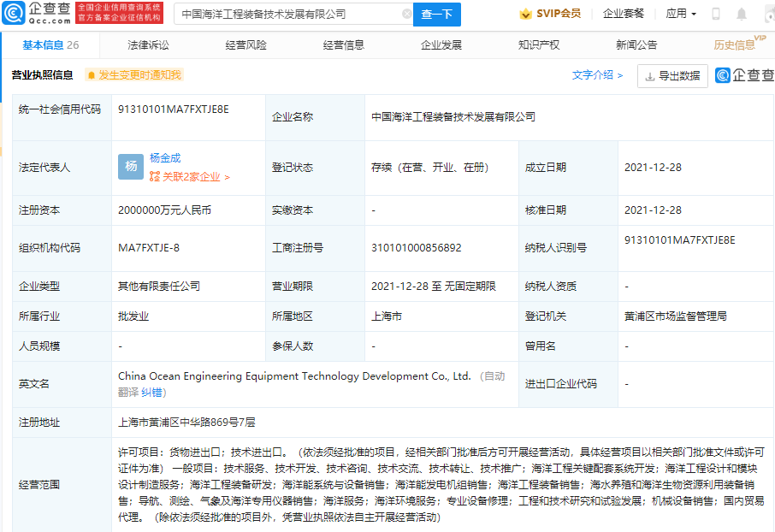Click the 杨 avatar of the legal representative
This screenshot has height=532, width=775.
[x=131, y=167]
